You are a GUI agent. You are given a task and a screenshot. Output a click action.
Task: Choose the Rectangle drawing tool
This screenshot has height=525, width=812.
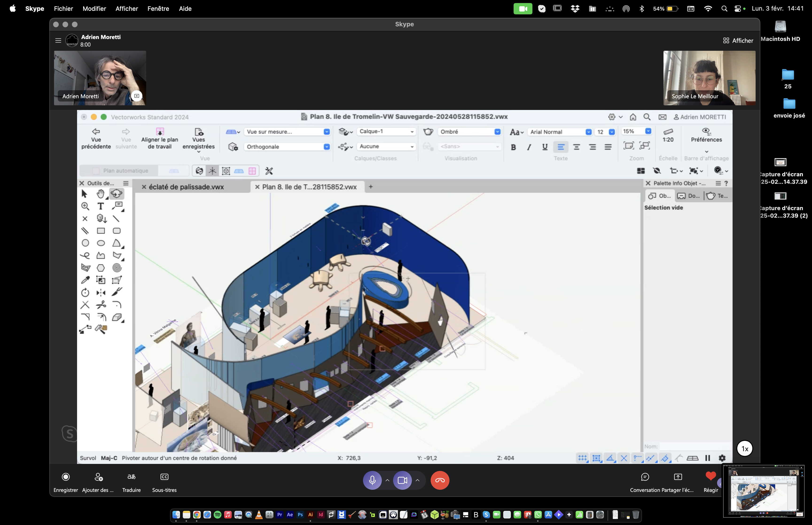(101, 231)
